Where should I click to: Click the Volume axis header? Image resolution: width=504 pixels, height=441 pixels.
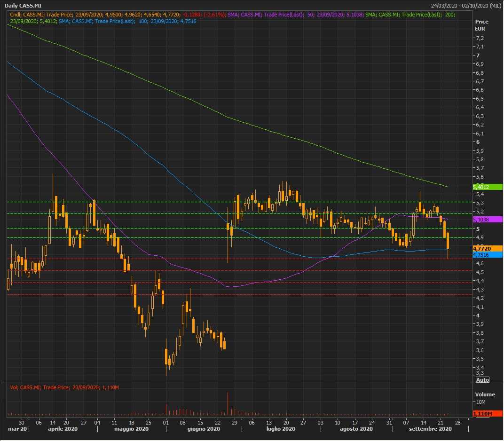click(485, 394)
